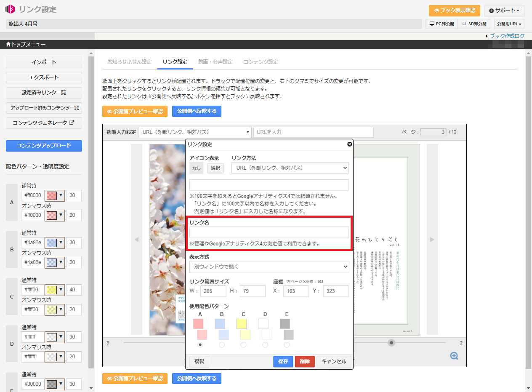The image size is (532, 392).
Task: Open the 公開用URL dropdown
Action: click(x=509, y=24)
